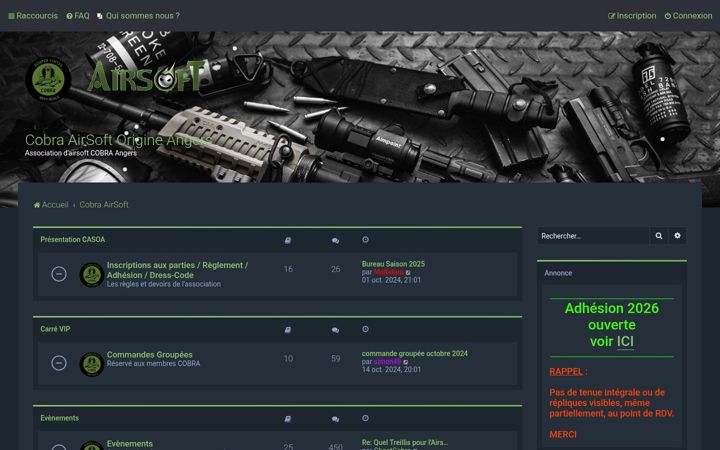Screen dimensions: 720x450
Task: Follow the ICI link in Adhésion 2026 announcement
Action: click(x=625, y=342)
